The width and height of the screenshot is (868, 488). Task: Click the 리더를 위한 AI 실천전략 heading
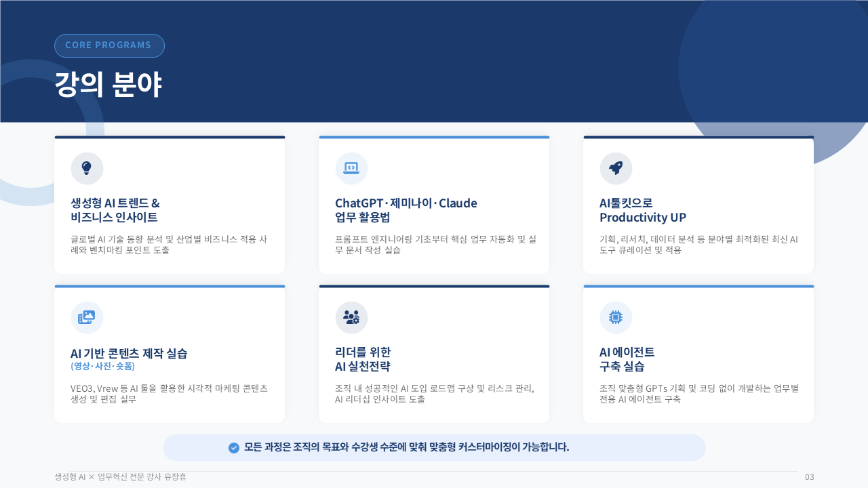(x=363, y=359)
